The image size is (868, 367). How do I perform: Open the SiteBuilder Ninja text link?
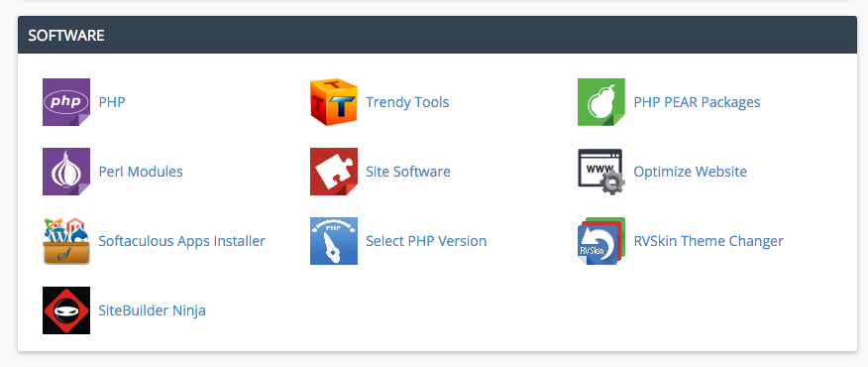click(153, 310)
